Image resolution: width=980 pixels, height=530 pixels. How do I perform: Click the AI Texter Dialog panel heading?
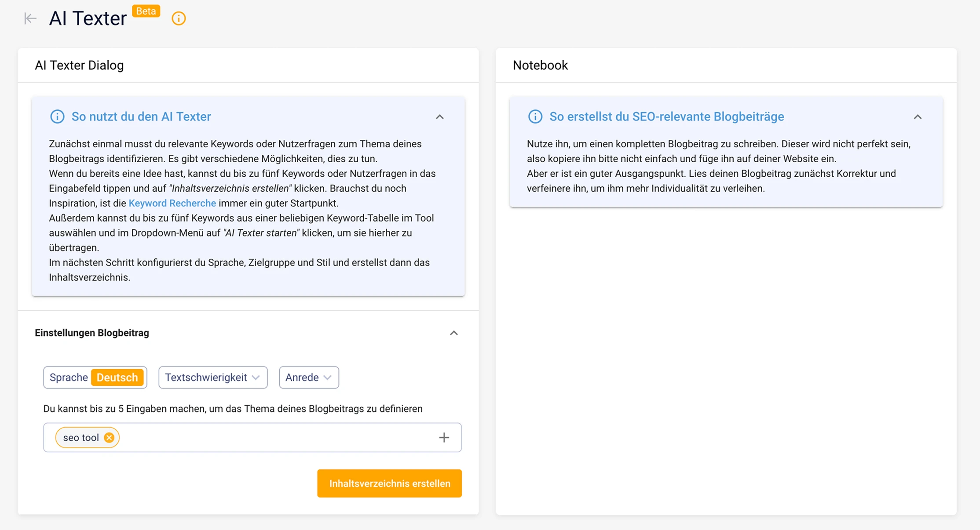point(79,65)
